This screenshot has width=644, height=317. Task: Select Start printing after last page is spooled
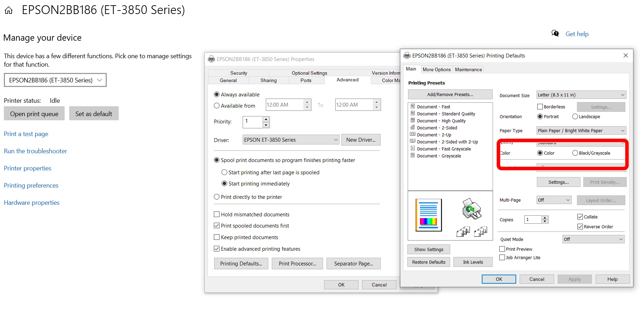click(x=224, y=173)
